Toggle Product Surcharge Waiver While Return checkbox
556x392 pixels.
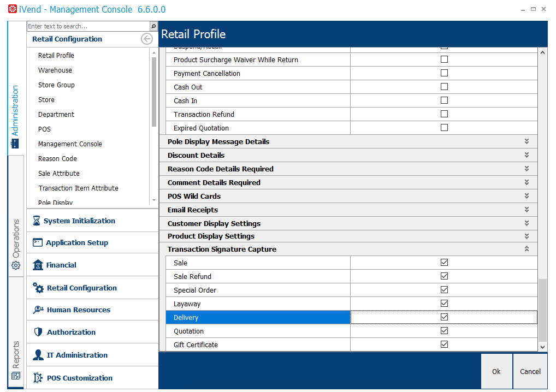[x=444, y=59]
